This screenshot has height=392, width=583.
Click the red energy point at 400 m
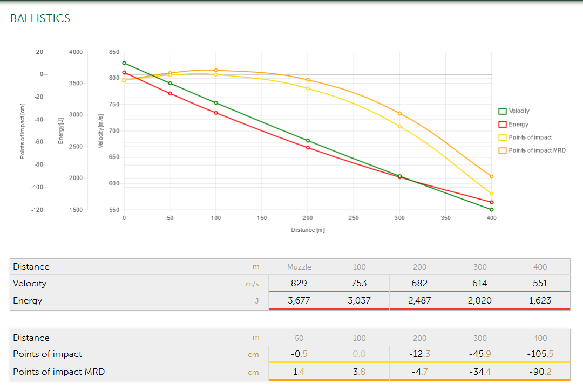click(x=491, y=202)
